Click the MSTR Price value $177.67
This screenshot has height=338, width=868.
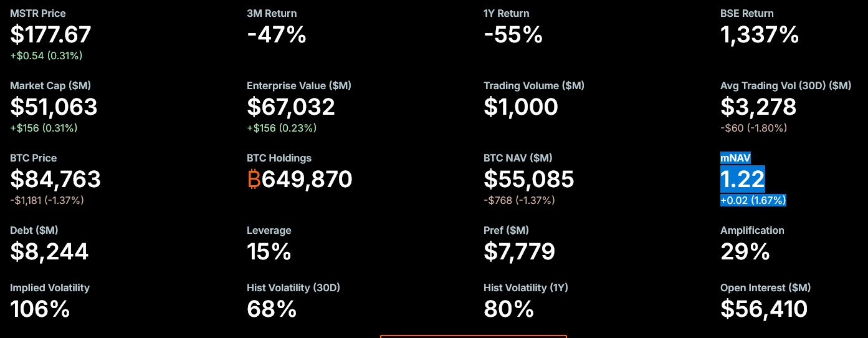50,34
